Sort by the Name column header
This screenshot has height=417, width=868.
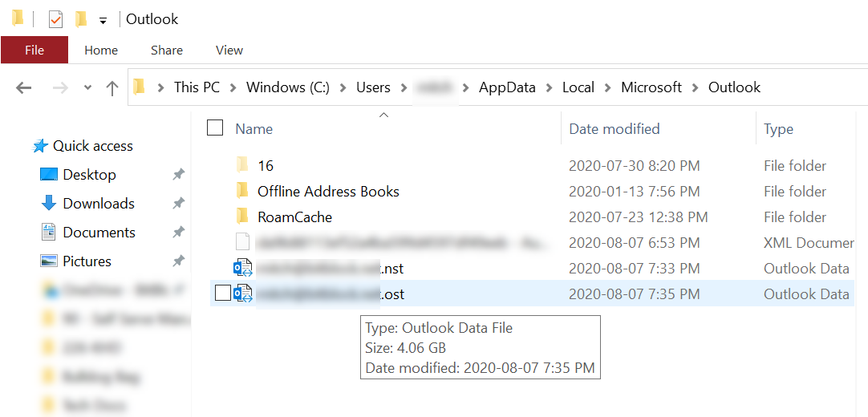point(254,129)
